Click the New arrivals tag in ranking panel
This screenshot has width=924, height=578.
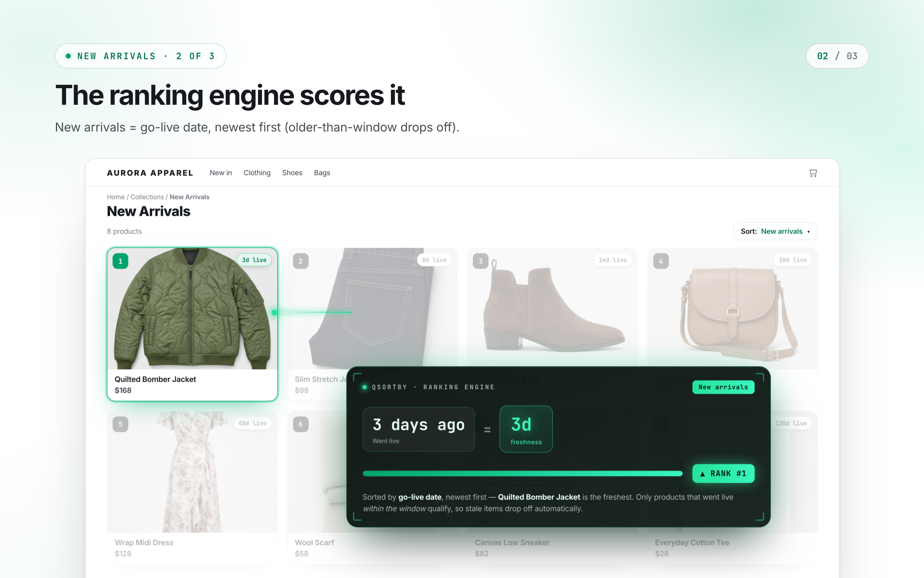[723, 387]
